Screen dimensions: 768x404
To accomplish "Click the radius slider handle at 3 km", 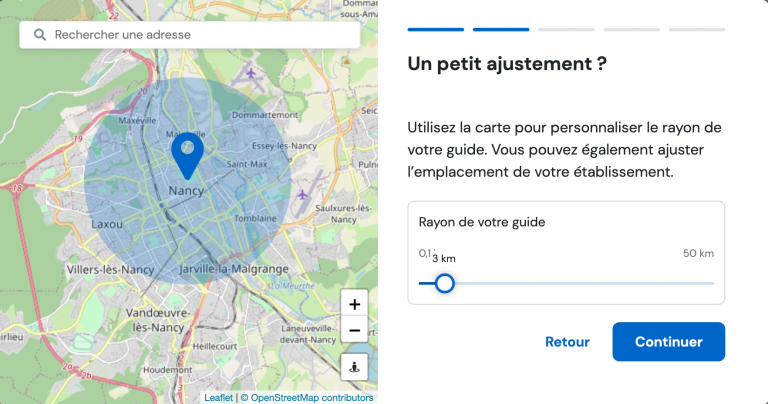I will [x=445, y=283].
